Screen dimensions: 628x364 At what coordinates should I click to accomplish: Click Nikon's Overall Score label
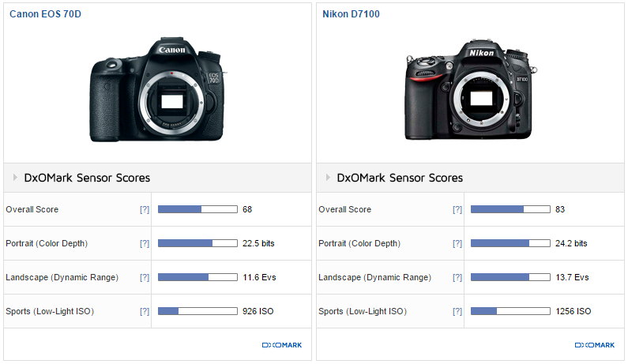click(x=345, y=209)
